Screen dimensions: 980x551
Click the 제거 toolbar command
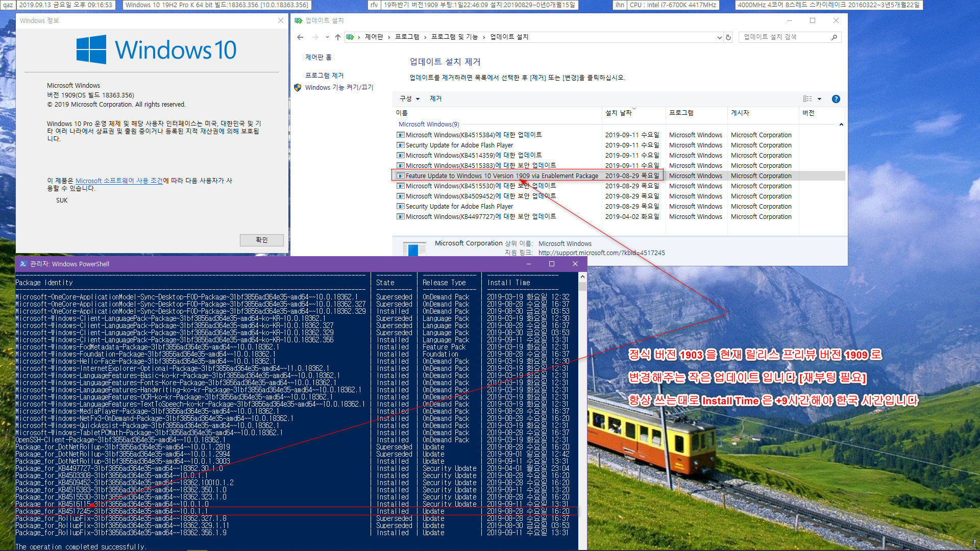pyautogui.click(x=435, y=99)
